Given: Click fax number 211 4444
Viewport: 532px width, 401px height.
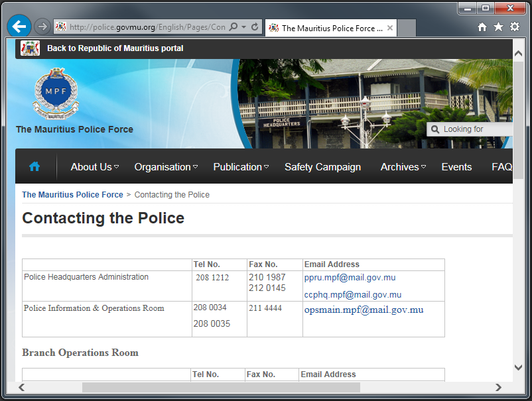Looking at the screenshot, I should pos(265,308).
